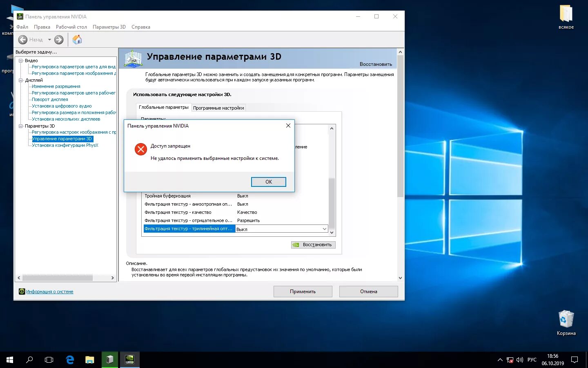Click settings list scroll-down arrow
This screenshot has width=588, height=368.
(x=332, y=232)
